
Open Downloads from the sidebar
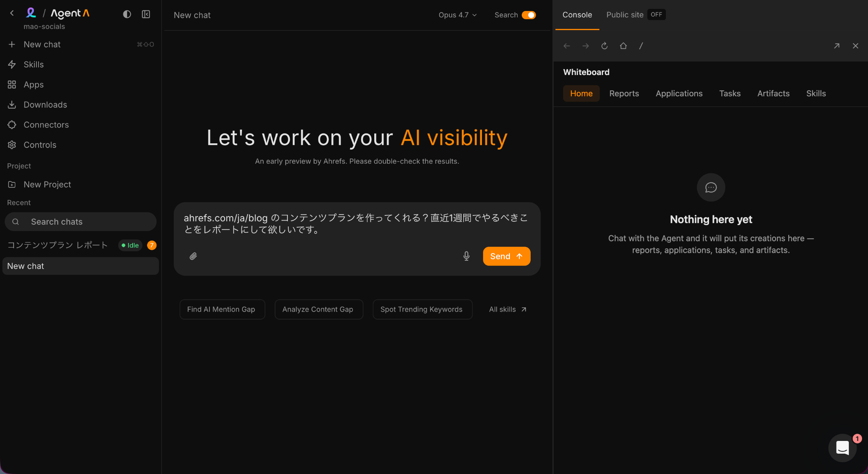click(81, 105)
